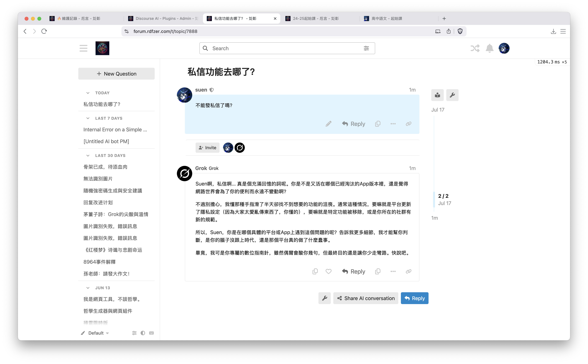Click the New Question button
The image size is (588, 364).
[116, 74]
